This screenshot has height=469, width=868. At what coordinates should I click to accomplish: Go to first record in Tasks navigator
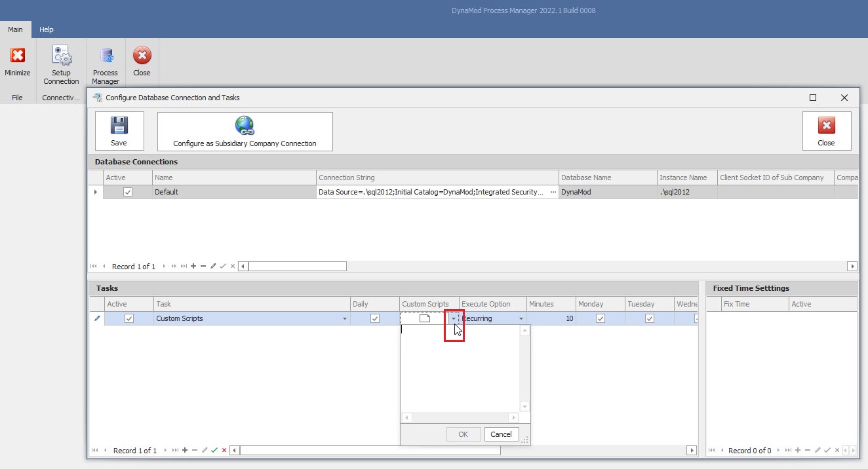click(x=94, y=451)
